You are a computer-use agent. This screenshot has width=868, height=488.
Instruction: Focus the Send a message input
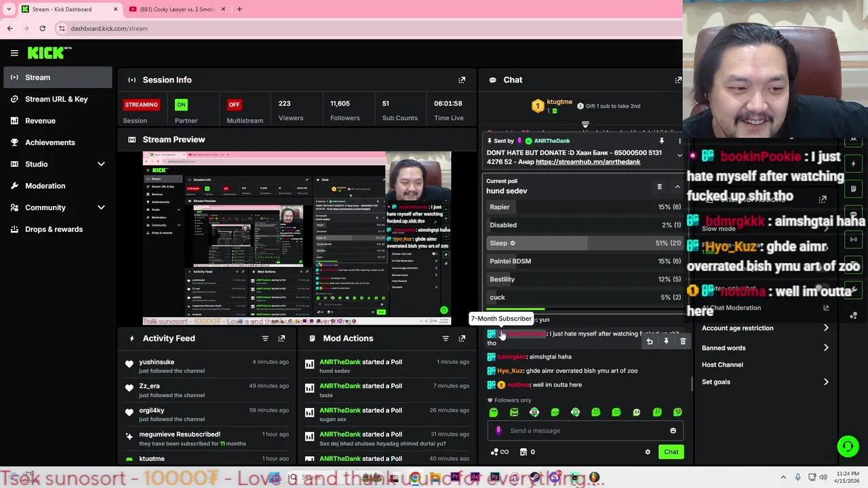[587, 430]
